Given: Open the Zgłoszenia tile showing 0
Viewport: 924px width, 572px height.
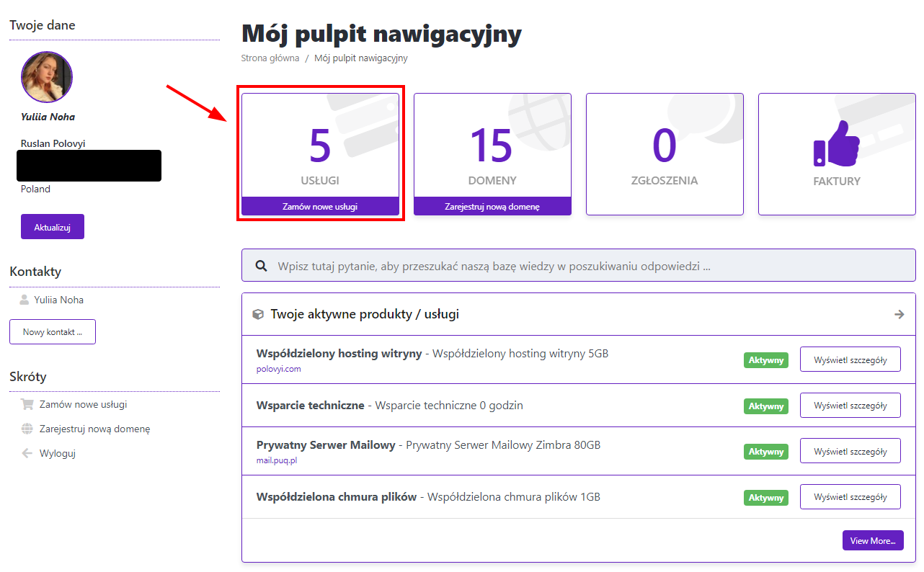Looking at the screenshot, I should coord(665,154).
